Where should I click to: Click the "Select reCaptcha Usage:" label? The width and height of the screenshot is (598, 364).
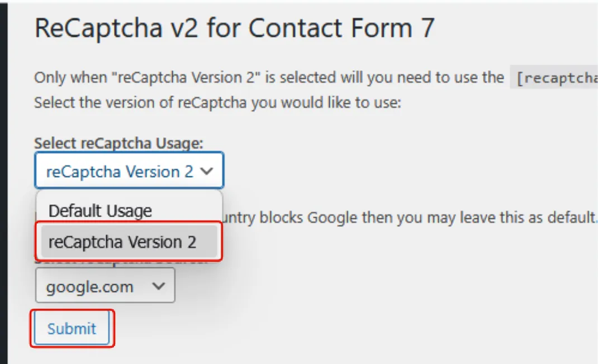pos(118,143)
